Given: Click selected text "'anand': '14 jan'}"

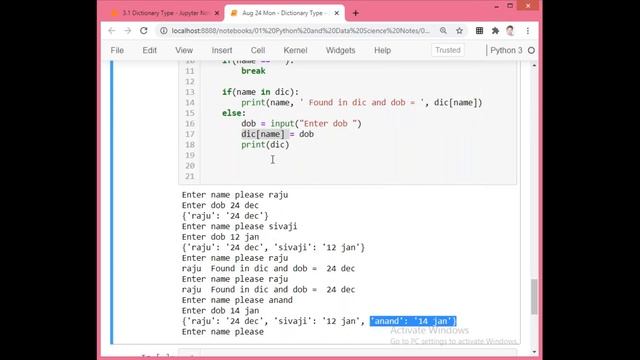Looking at the screenshot, I should coord(413,321).
